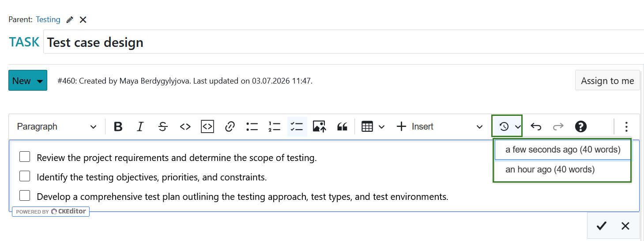Viewport: 644px width, 241px height.
Task: Open the Paragraph heading dropdown
Action: (x=56, y=126)
